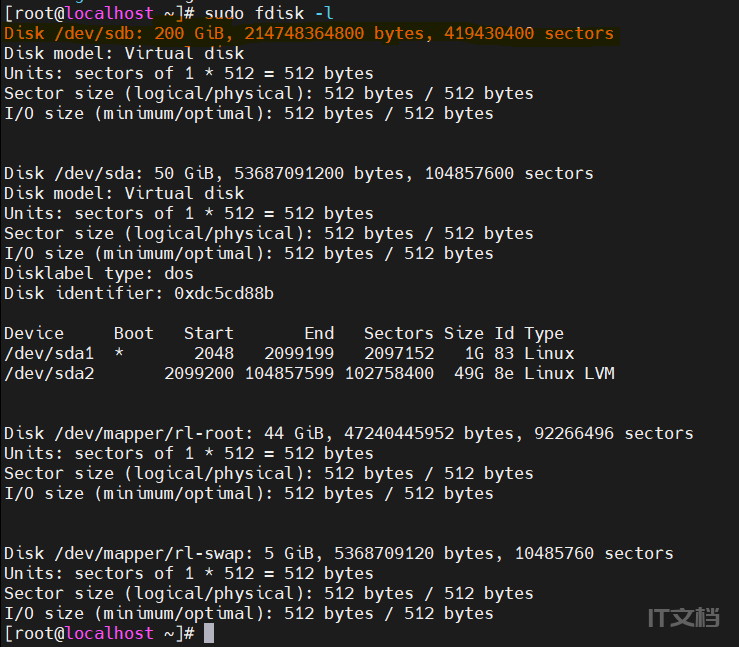Click the 'Sectors' column header
Screen dimensions: 739x647
tap(398, 333)
